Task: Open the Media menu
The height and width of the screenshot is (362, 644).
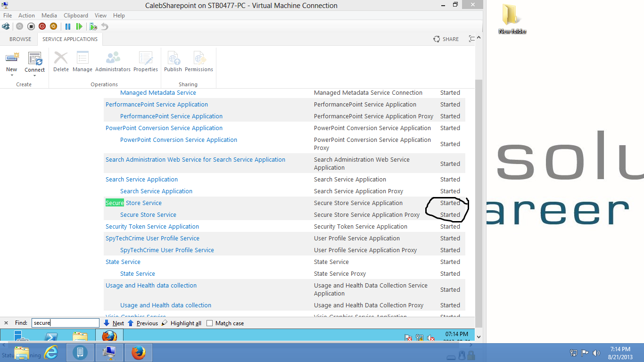Action: click(50, 16)
